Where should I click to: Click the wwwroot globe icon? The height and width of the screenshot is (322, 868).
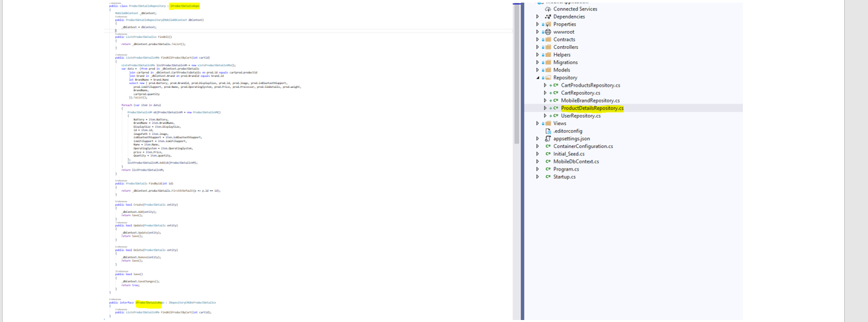click(x=548, y=32)
